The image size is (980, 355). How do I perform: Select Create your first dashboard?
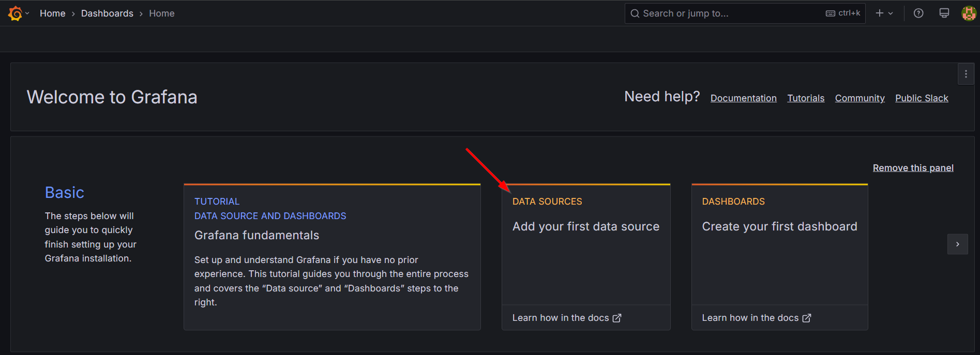click(779, 226)
